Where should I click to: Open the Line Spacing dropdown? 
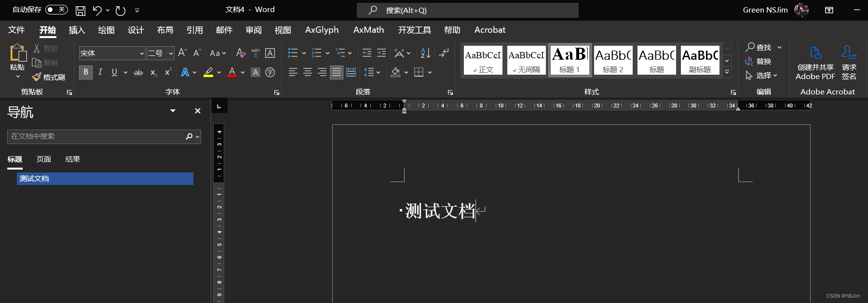tap(372, 72)
